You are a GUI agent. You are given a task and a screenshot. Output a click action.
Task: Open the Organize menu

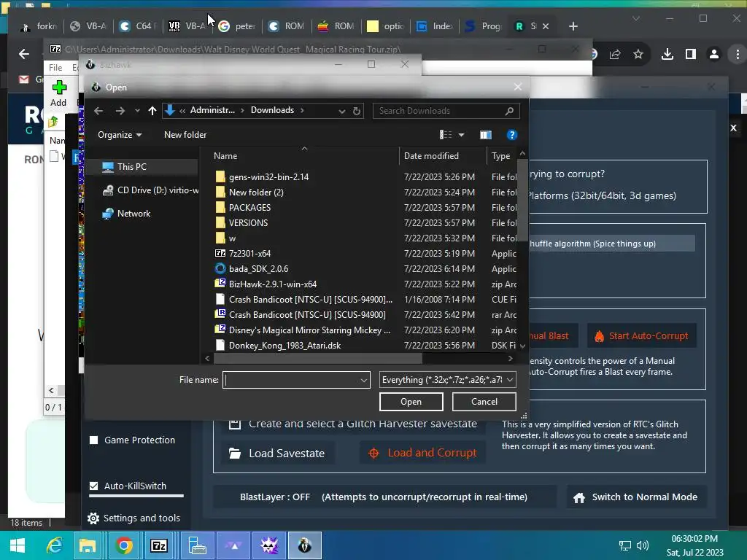pos(120,135)
